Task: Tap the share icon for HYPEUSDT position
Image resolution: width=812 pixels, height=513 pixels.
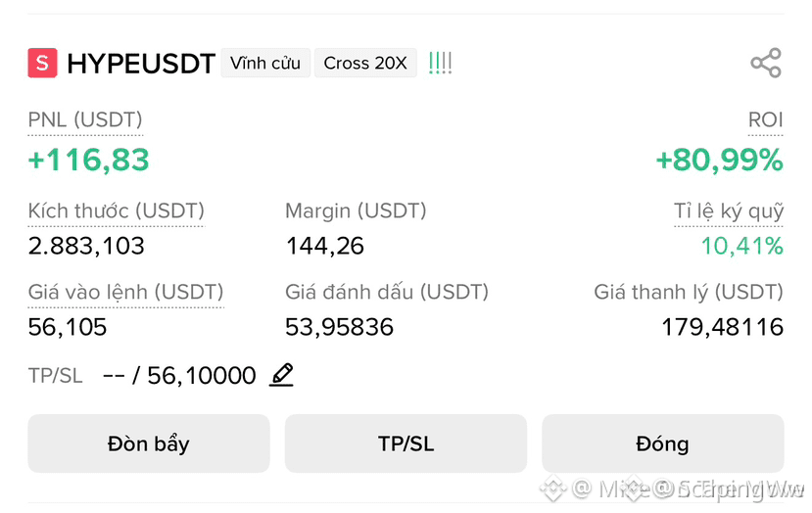Action: (766, 64)
